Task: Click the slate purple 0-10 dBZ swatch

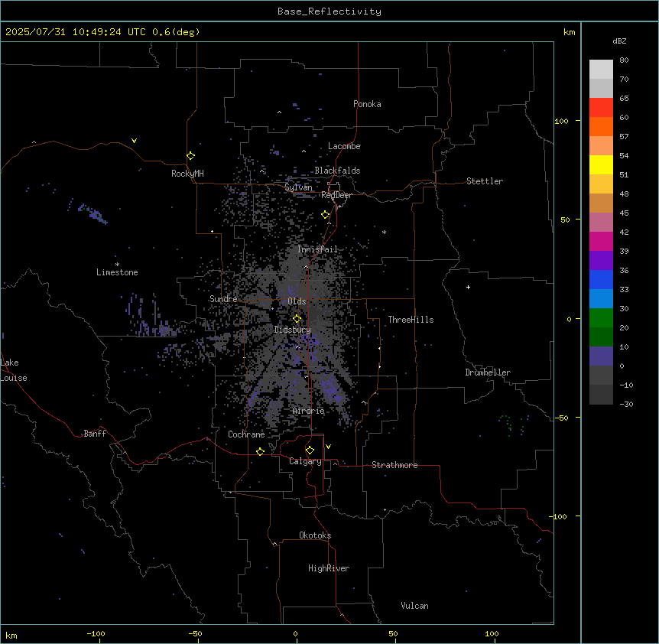Action: pos(601,356)
